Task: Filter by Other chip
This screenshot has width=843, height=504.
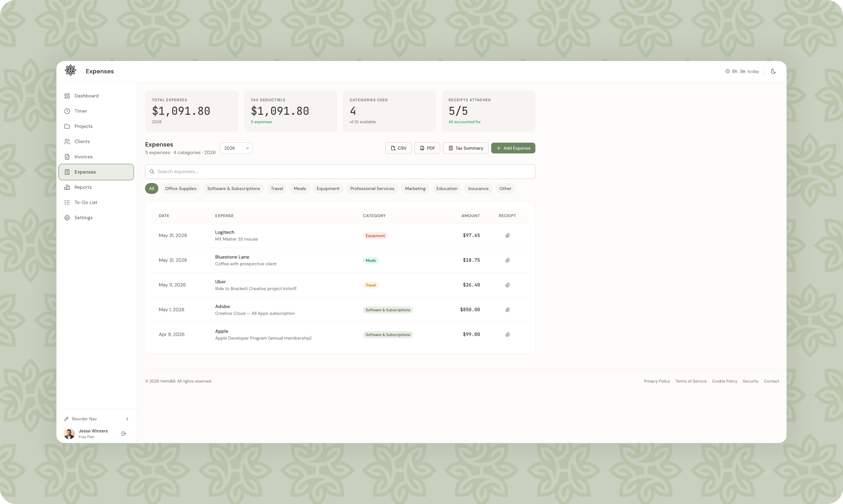Action: tap(505, 188)
